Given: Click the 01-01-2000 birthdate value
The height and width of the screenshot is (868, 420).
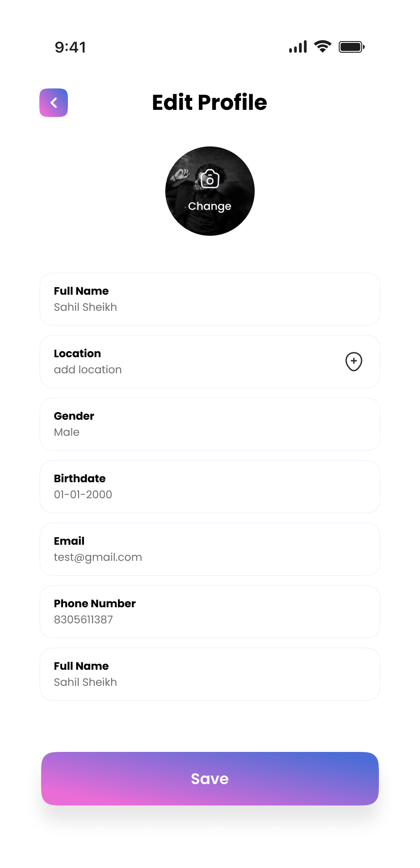Looking at the screenshot, I should 83,495.
